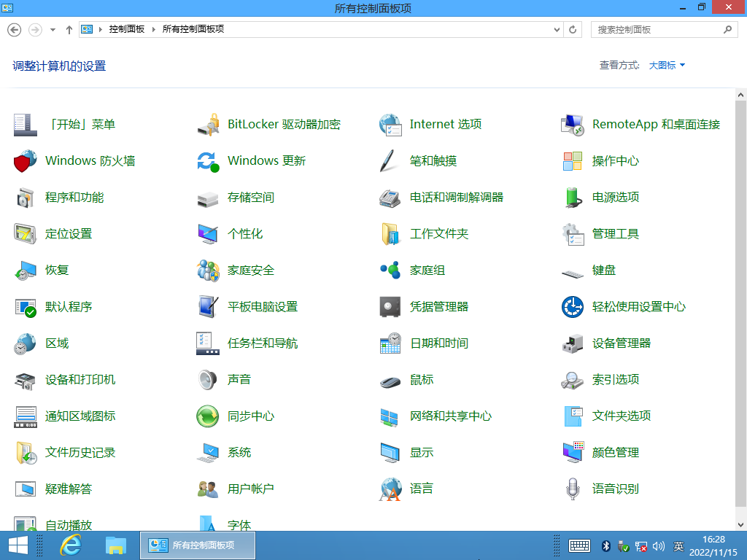Expand the address bar history dropdown
The image size is (747, 560).
click(x=557, y=29)
